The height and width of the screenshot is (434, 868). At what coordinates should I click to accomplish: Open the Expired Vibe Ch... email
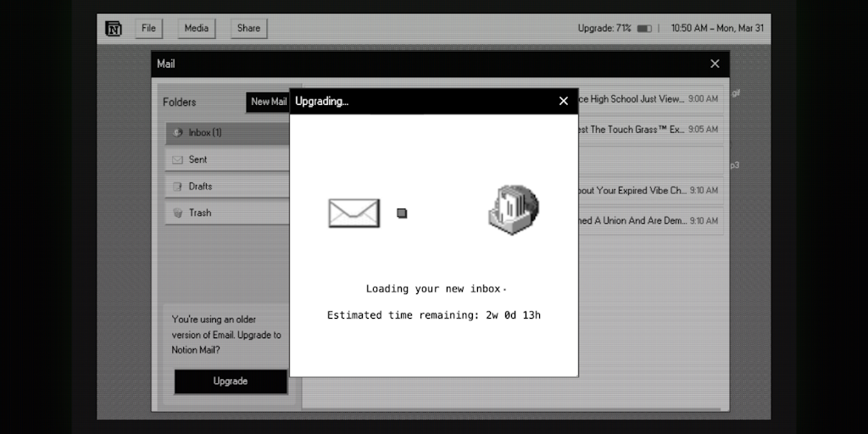(x=650, y=191)
